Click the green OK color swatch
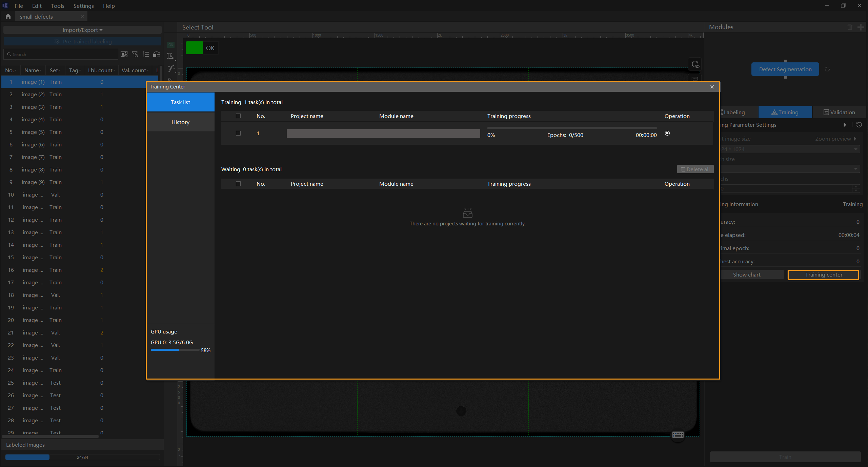 pyautogui.click(x=194, y=48)
